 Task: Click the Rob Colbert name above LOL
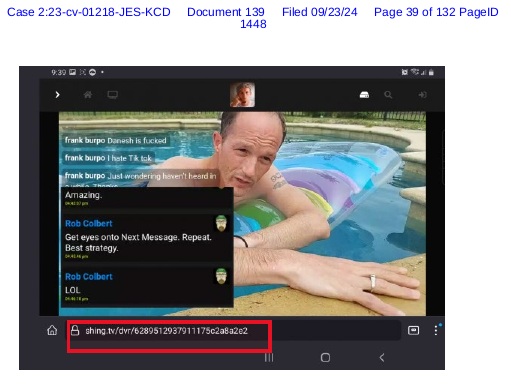pos(89,277)
